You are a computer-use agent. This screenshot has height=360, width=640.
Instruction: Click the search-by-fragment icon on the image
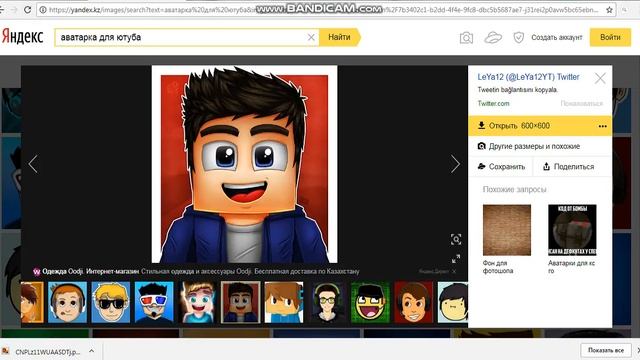click(456, 239)
